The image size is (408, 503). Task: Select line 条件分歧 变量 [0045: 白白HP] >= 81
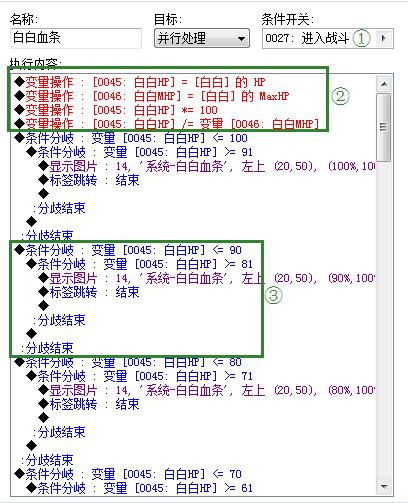[139, 264]
